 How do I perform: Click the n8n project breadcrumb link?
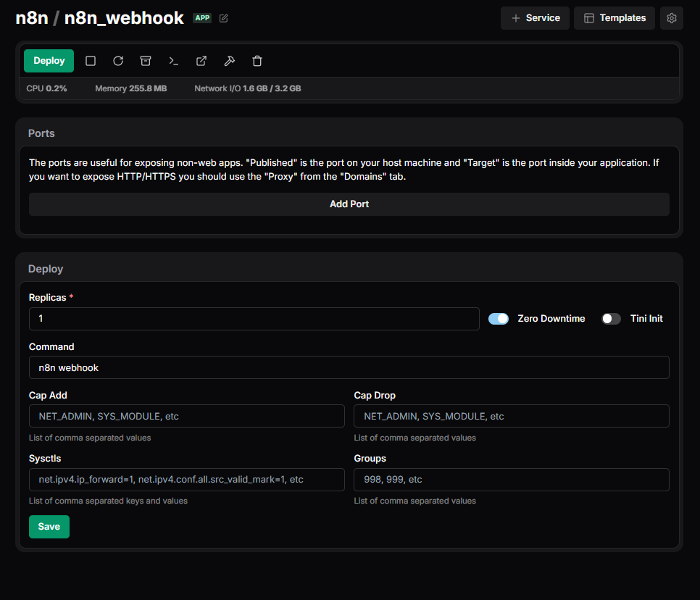[31, 18]
